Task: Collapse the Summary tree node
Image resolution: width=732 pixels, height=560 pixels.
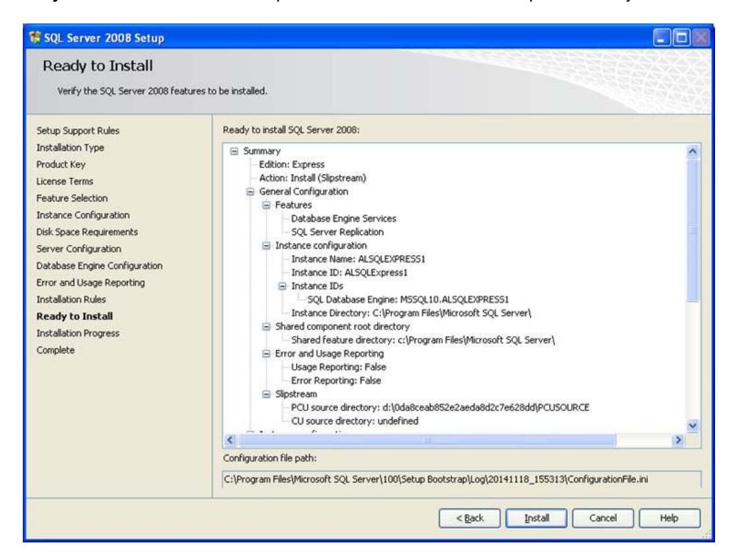Action: [234, 151]
